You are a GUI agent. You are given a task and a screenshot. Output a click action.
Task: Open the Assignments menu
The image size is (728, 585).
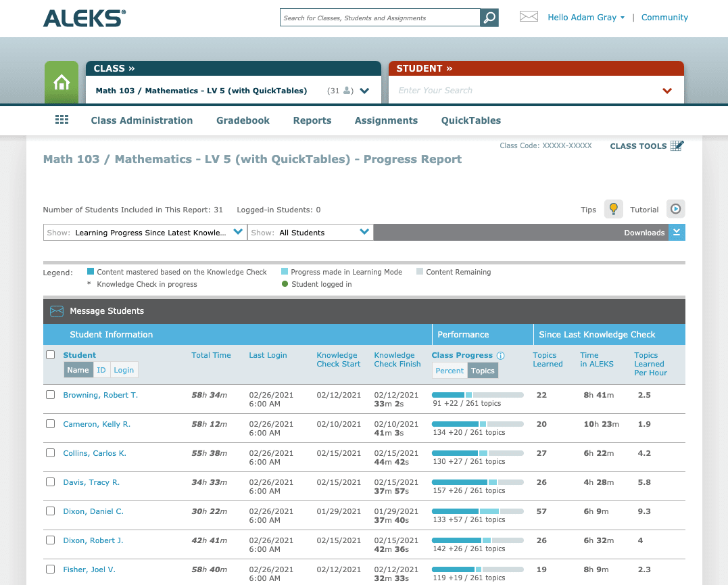(386, 120)
